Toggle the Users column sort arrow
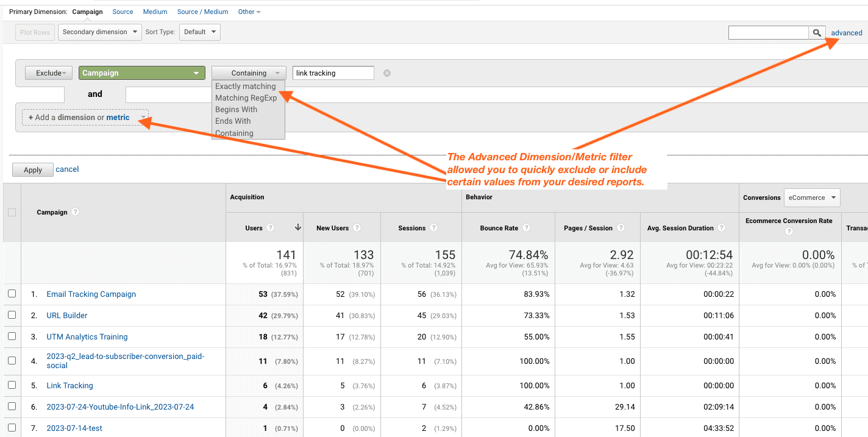Screen dimensions: 868x437 pos(297,227)
